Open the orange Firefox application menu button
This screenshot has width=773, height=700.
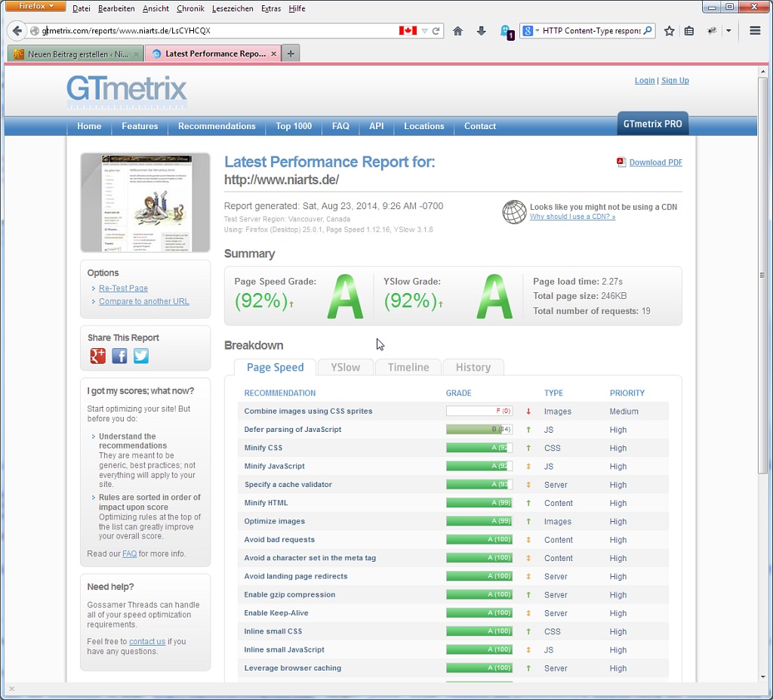pos(35,6)
